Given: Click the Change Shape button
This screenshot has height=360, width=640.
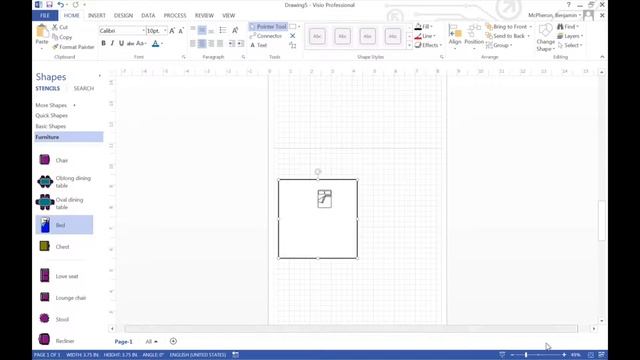Looking at the screenshot, I should (545, 38).
